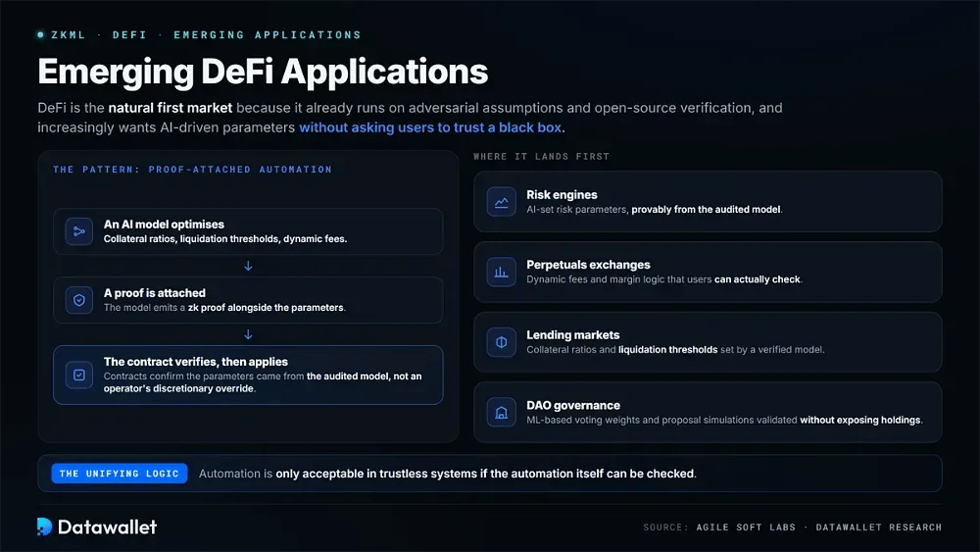Click the 'Datawallet' wordmark
The height and width of the screenshot is (552, 980).
108,527
